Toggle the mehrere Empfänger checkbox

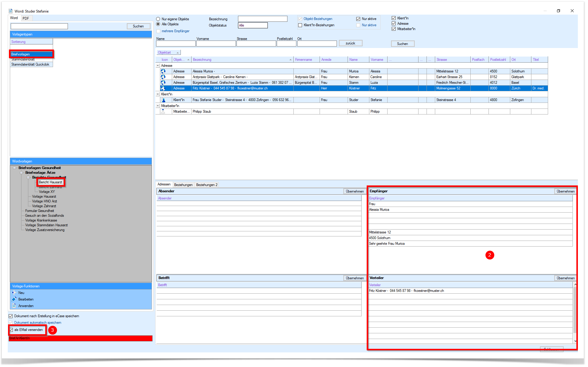[158, 31]
